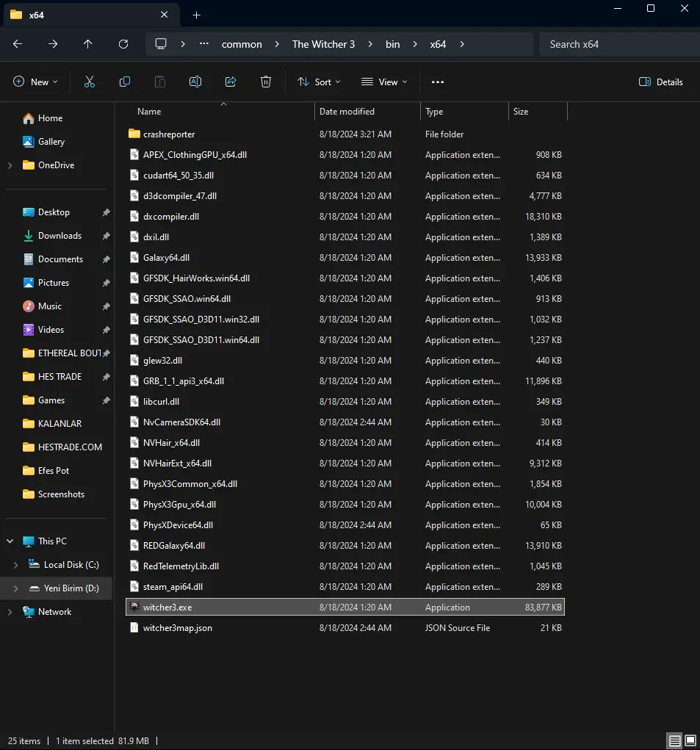Click in the Search x64 field
The image size is (700, 750).
pyautogui.click(x=619, y=44)
